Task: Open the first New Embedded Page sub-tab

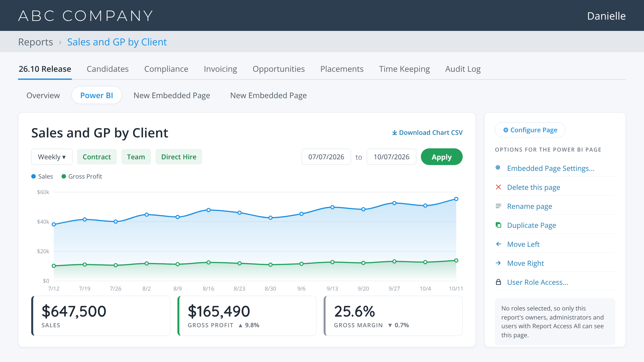Action: [x=172, y=95]
